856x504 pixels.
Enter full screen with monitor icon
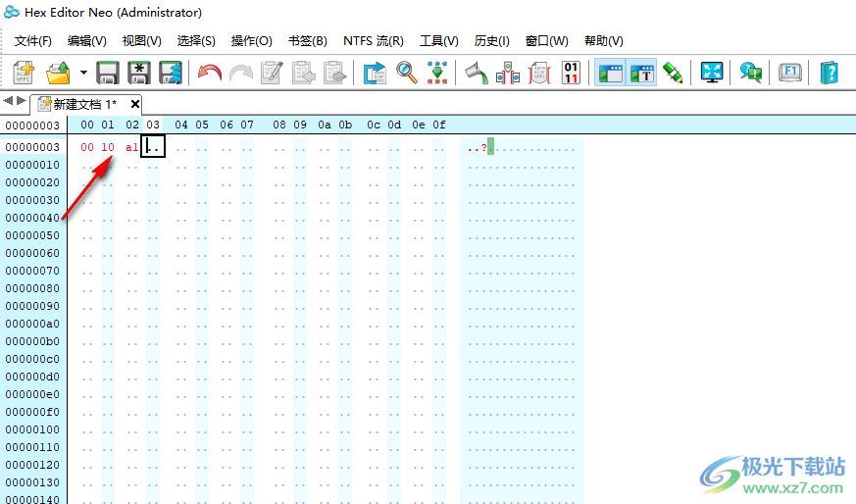point(712,73)
